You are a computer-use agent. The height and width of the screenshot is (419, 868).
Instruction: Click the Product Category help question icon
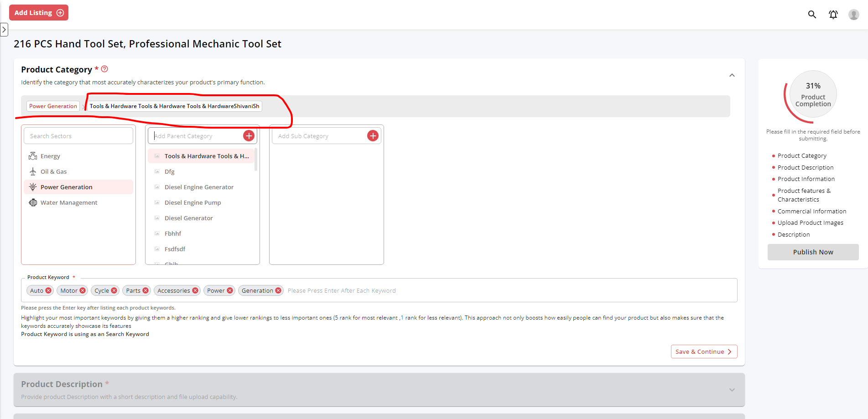click(104, 69)
